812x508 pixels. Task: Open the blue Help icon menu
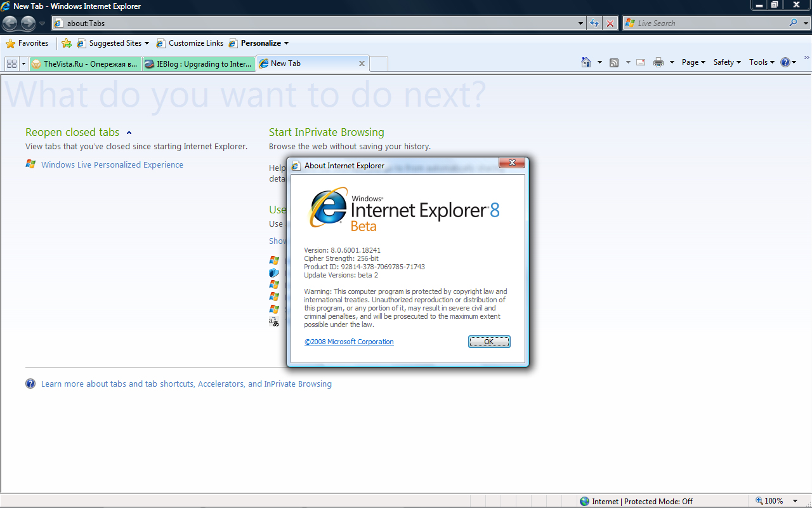click(x=785, y=62)
